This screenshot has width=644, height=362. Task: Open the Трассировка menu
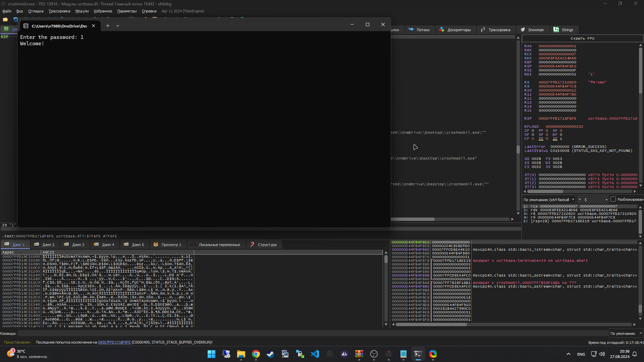tap(59, 11)
